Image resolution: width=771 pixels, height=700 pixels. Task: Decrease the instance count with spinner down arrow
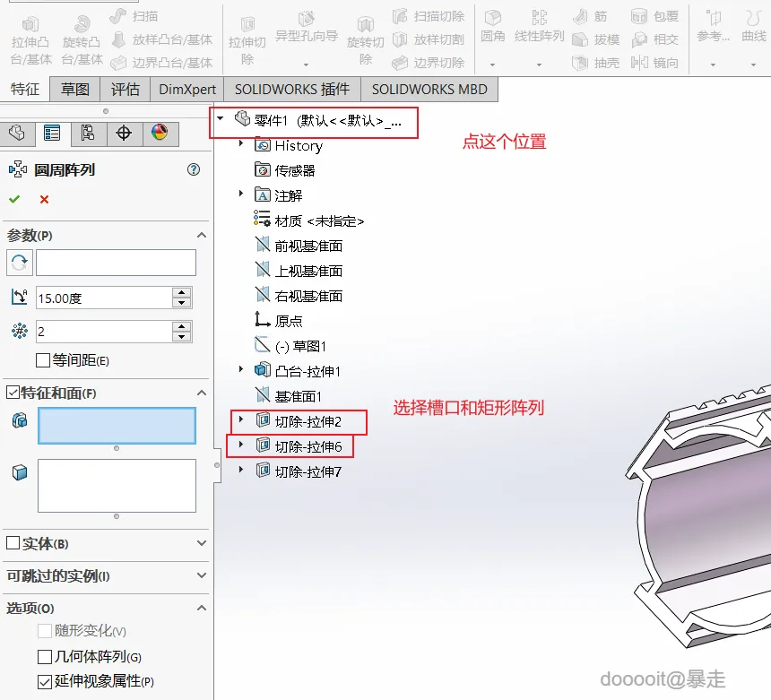pyautogui.click(x=182, y=337)
